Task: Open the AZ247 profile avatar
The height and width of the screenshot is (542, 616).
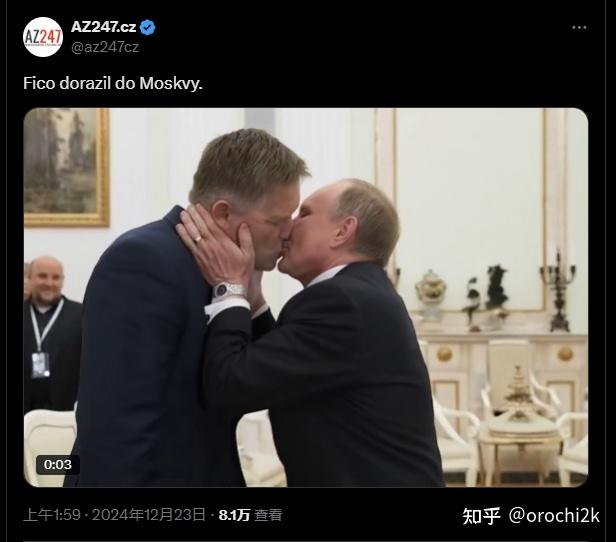Action: [43, 37]
